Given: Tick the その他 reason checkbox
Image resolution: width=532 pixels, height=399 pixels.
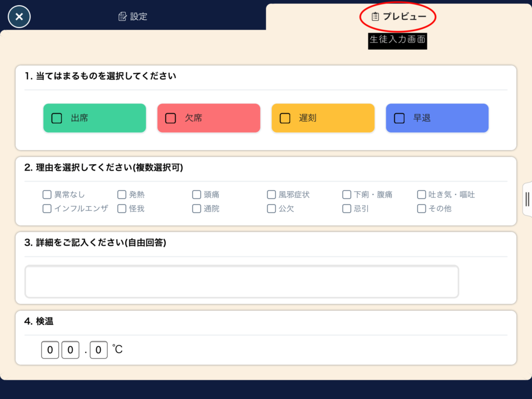Looking at the screenshot, I should coord(421,208).
